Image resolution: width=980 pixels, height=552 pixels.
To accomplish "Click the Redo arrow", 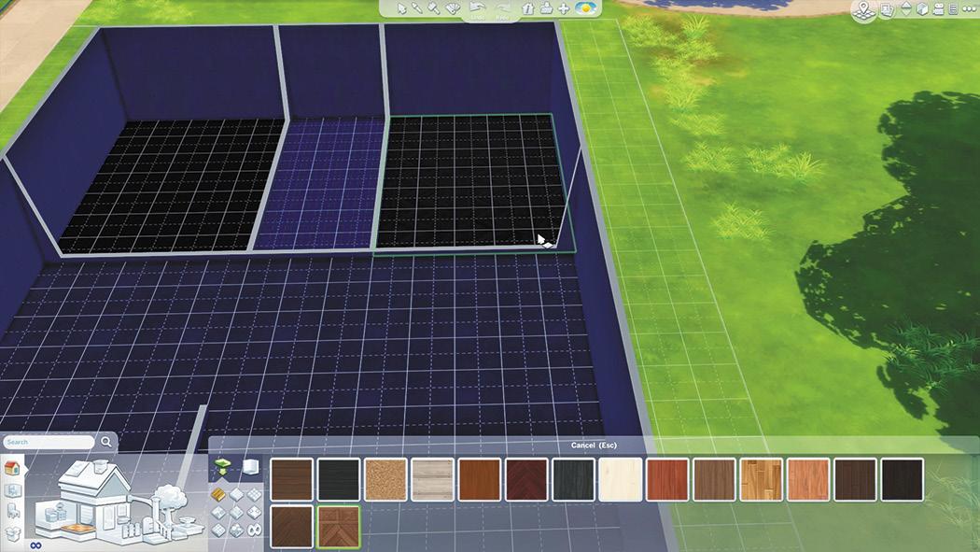I will coord(502,8).
